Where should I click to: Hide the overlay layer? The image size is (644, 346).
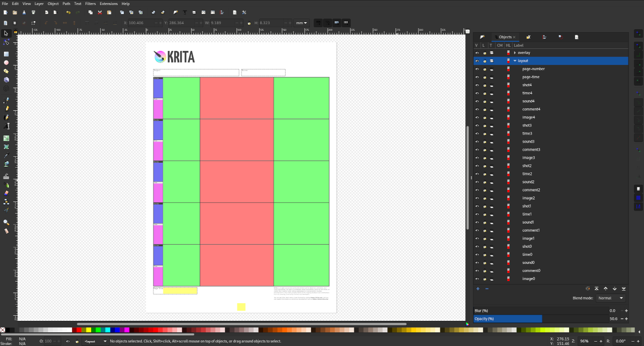coord(477,53)
